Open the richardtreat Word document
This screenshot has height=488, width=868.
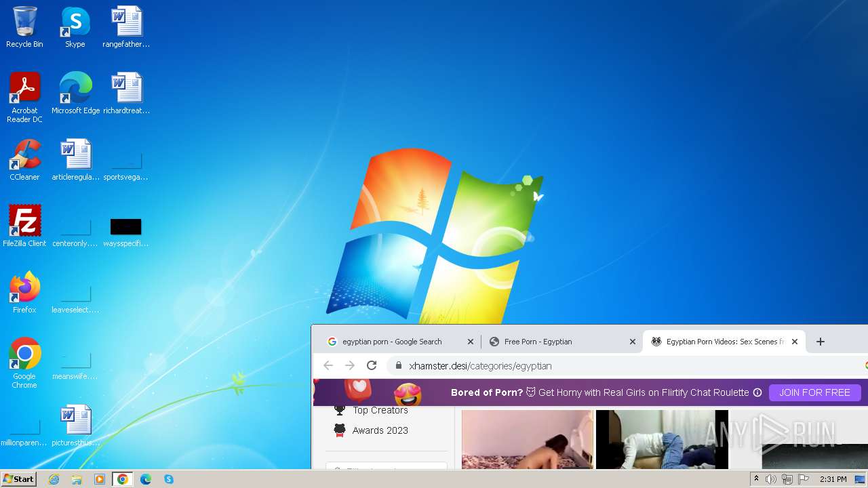point(126,94)
